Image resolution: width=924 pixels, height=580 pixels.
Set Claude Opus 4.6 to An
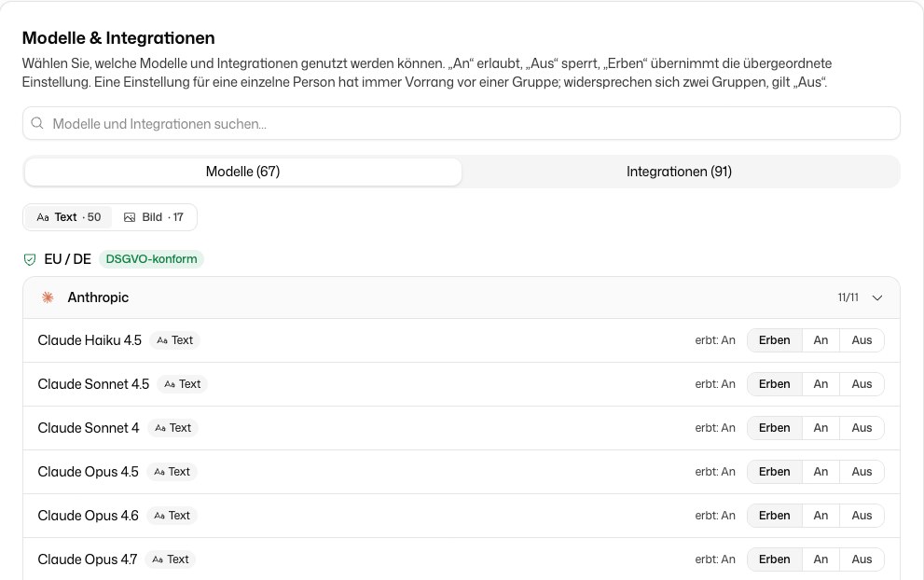click(821, 515)
